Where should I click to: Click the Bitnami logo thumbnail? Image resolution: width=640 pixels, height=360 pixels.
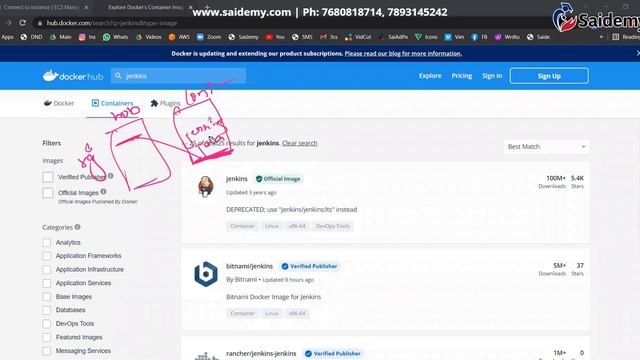tap(206, 274)
